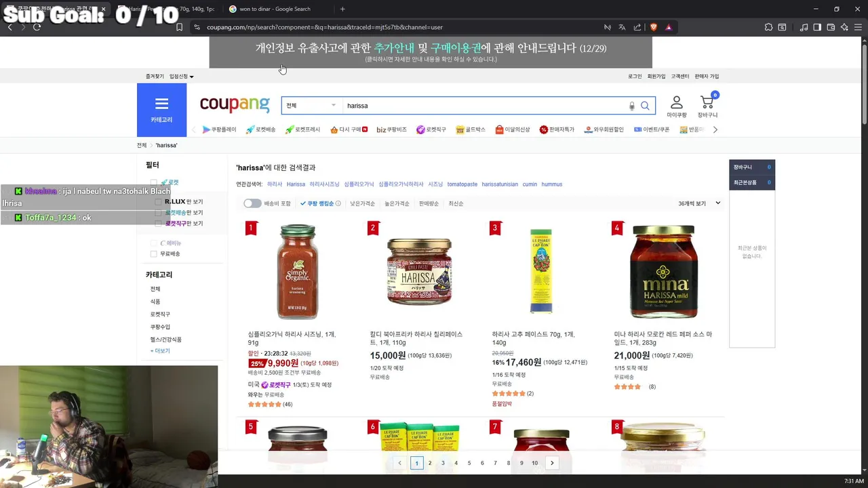The image size is (868, 488).
Task: Click the page translate icon
Action: click(x=622, y=27)
